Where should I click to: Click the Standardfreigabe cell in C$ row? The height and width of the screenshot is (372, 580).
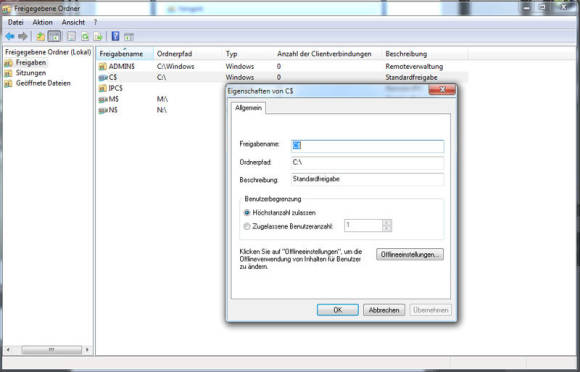coord(411,78)
